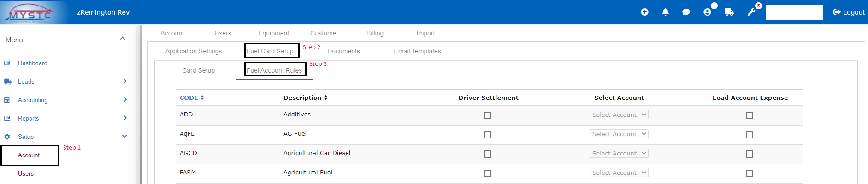
Task: Open the notifications bell icon
Action: coord(665,12)
